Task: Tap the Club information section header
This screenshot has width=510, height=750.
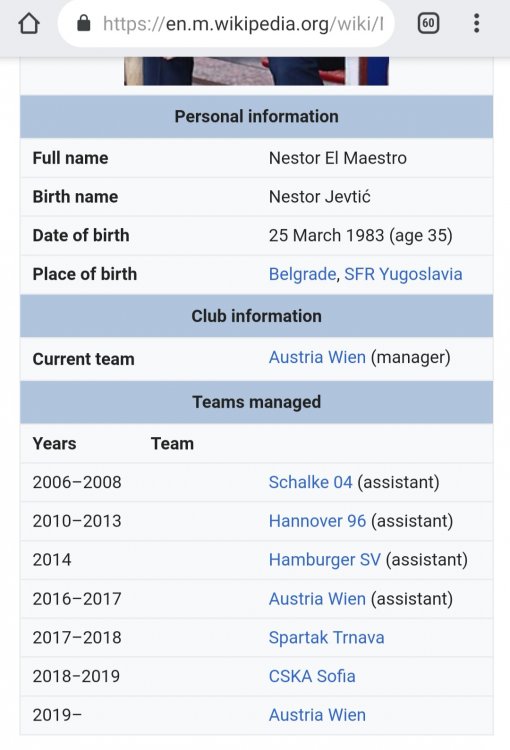Action: pyautogui.click(x=256, y=316)
